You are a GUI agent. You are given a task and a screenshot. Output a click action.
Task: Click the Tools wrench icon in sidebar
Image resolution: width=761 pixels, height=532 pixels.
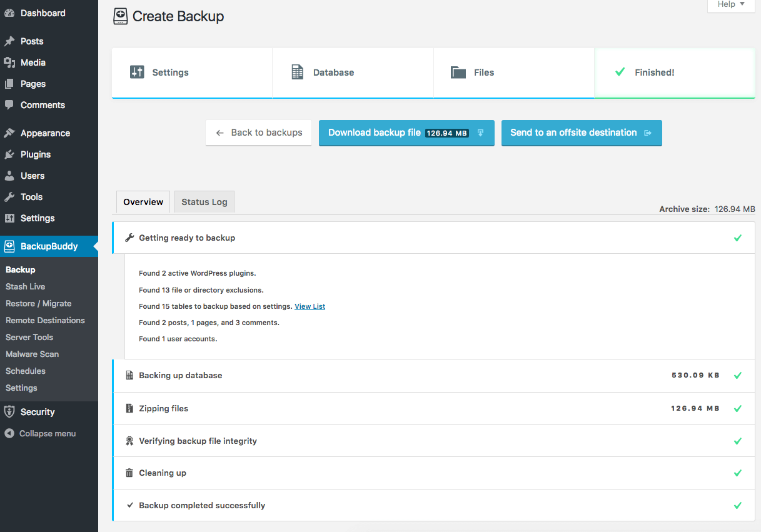(9, 197)
